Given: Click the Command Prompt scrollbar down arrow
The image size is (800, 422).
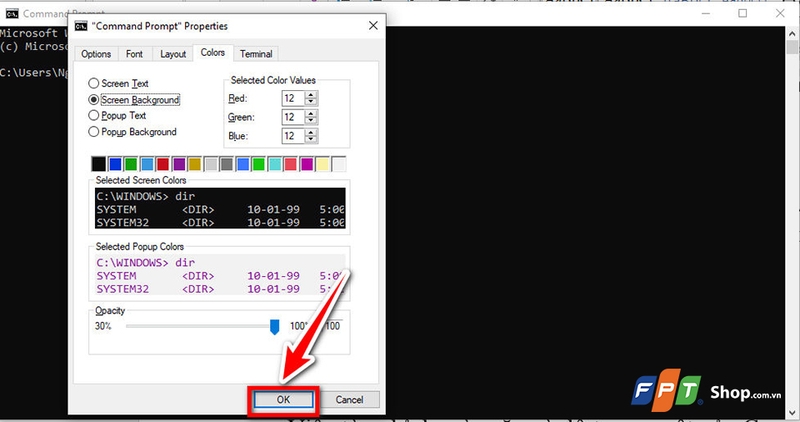Looking at the screenshot, I should (792, 412).
